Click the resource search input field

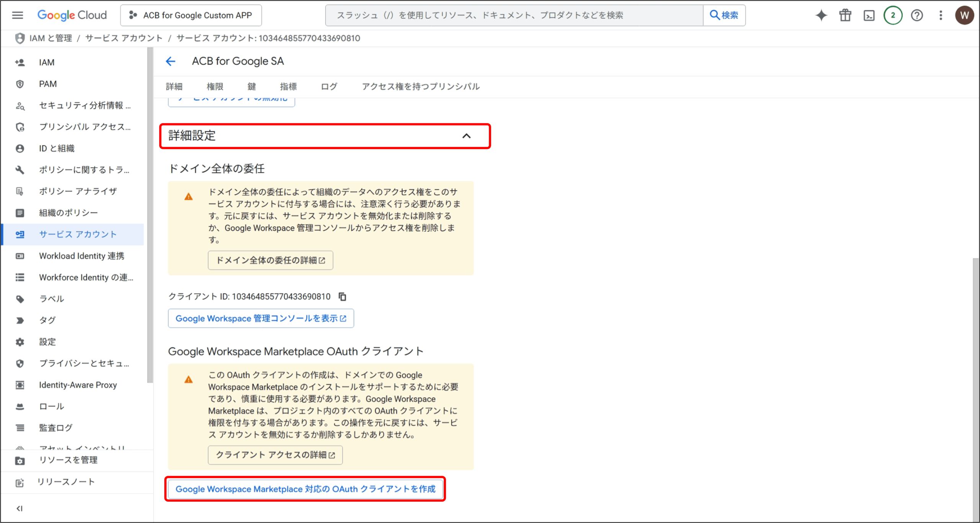click(514, 15)
